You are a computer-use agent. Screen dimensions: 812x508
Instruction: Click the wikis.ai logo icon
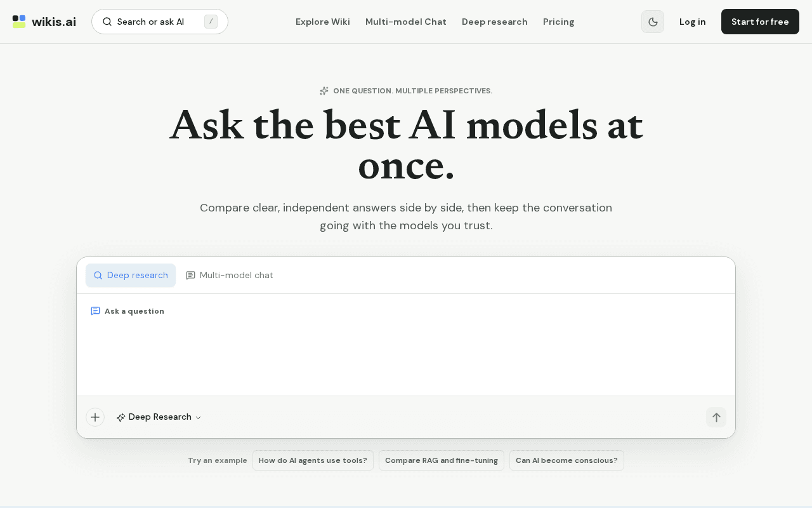tap(19, 22)
